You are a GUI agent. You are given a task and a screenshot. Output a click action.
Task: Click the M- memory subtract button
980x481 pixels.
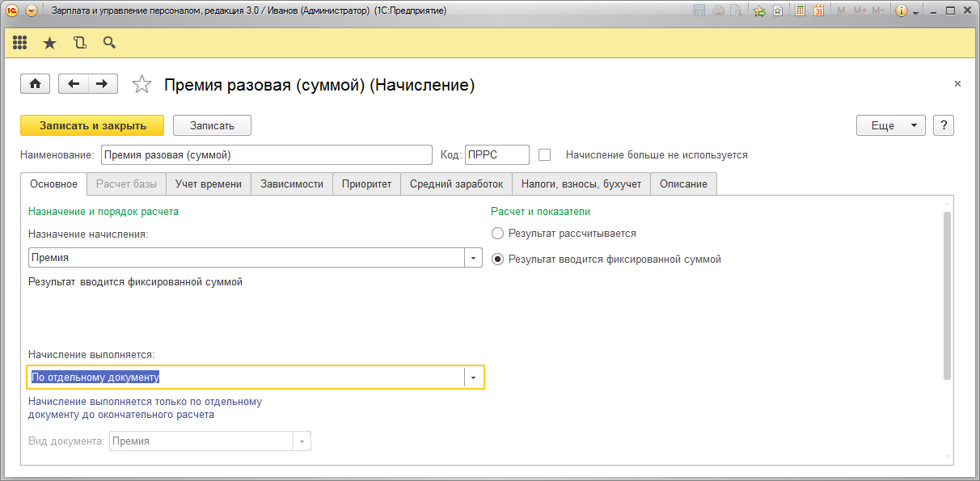click(x=878, y=11)
